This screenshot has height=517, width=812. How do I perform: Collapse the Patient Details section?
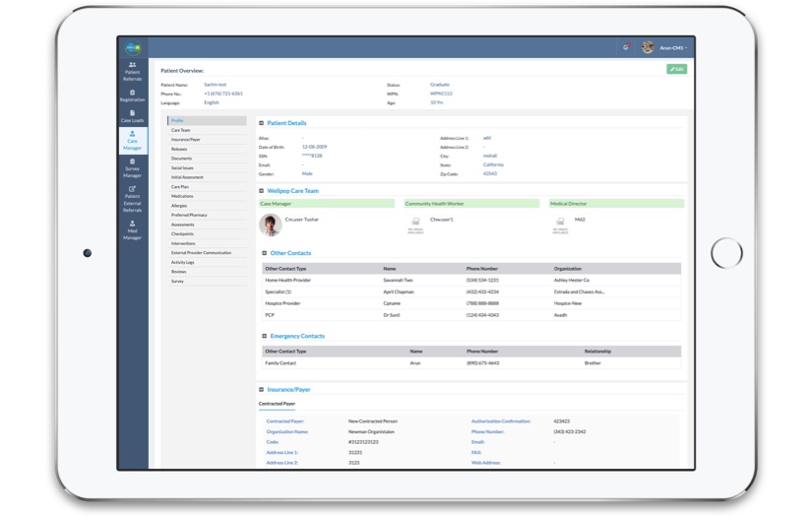(262, 123)
